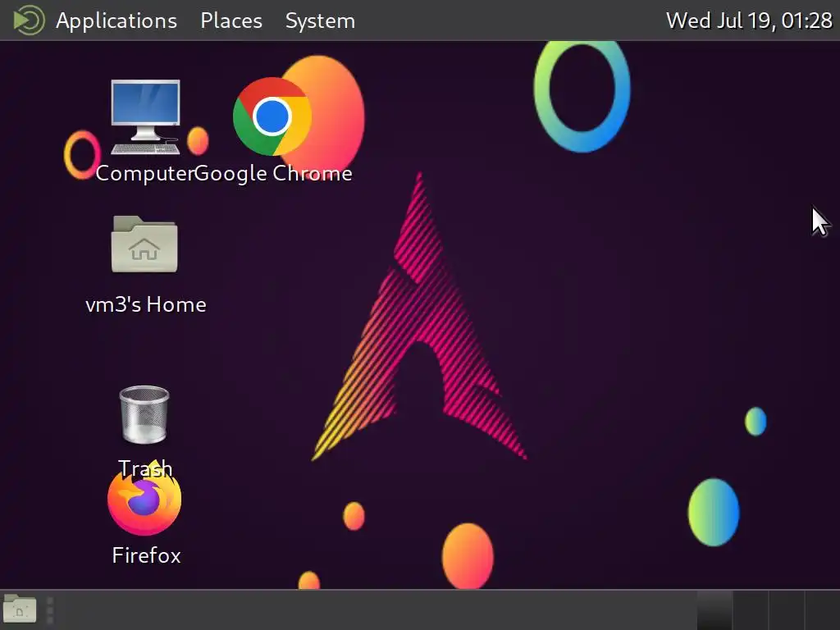Open the Applications menu
Screen dimensions: 840x630
(x=116, y=21)
